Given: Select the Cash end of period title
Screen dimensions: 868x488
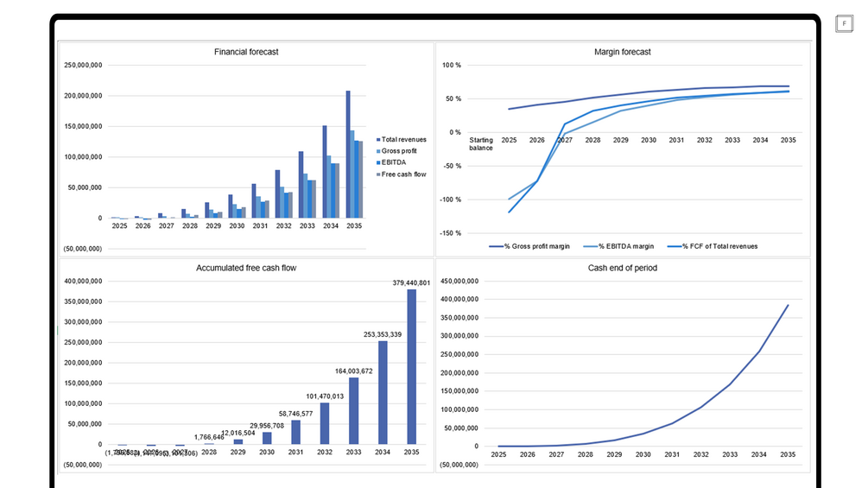Looking at the screenshot, I should (x=622, y=268).
